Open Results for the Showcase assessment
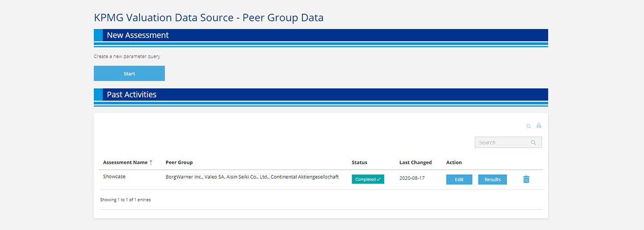This screenshot has width=644, height=230. point(492,179)
